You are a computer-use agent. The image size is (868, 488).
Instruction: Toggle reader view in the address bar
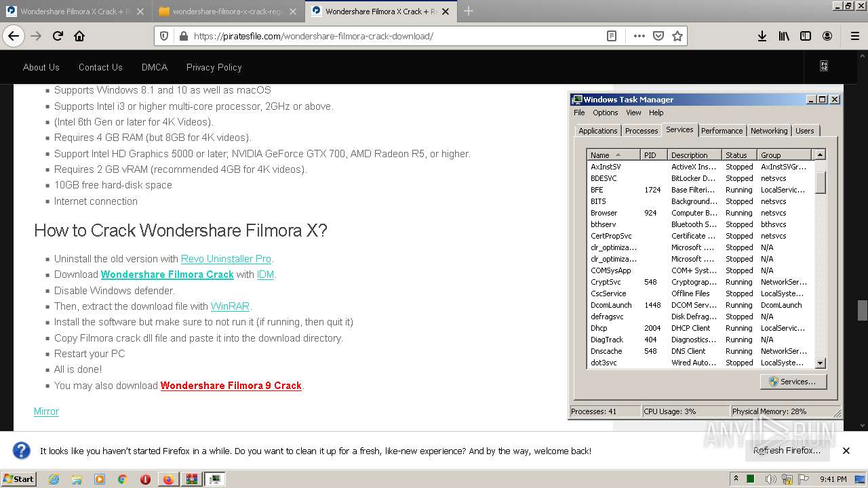point(612,36)
